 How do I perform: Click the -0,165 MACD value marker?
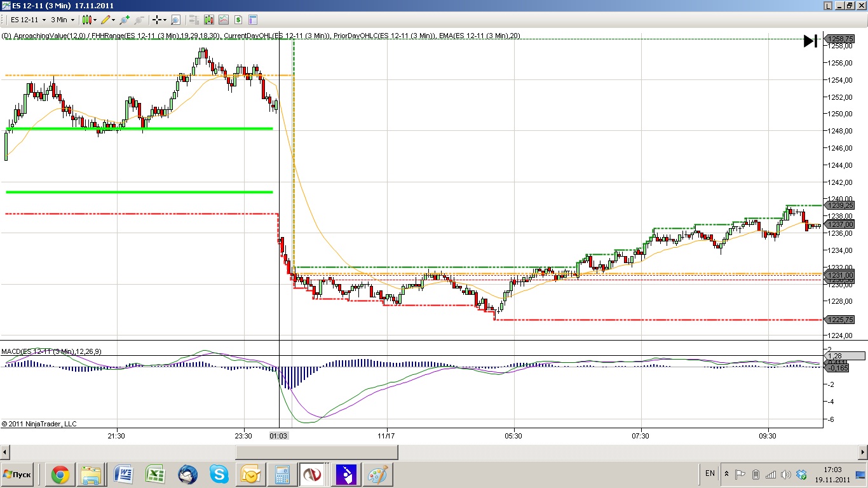pyautogui.click(x=837, y=368)
